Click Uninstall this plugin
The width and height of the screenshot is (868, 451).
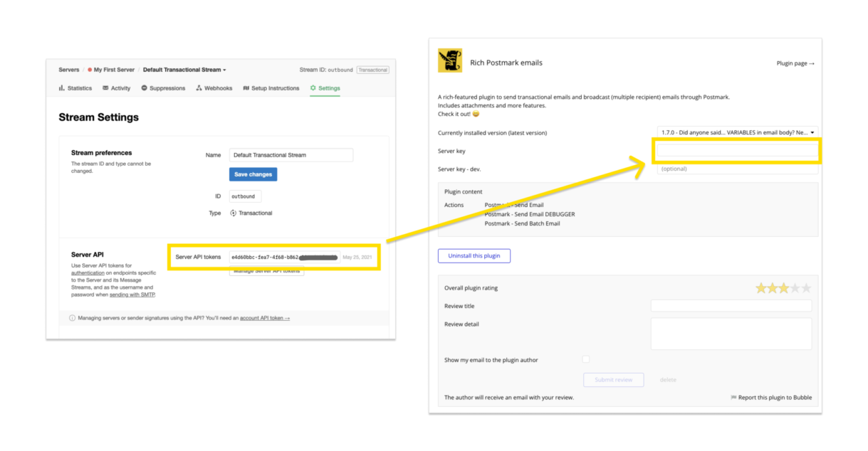(x=474, y=255)
